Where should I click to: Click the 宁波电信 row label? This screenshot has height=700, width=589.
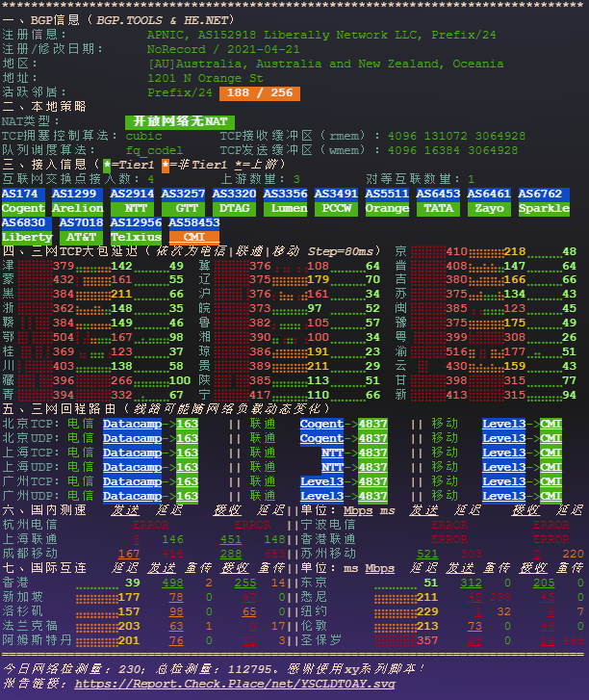328,525
